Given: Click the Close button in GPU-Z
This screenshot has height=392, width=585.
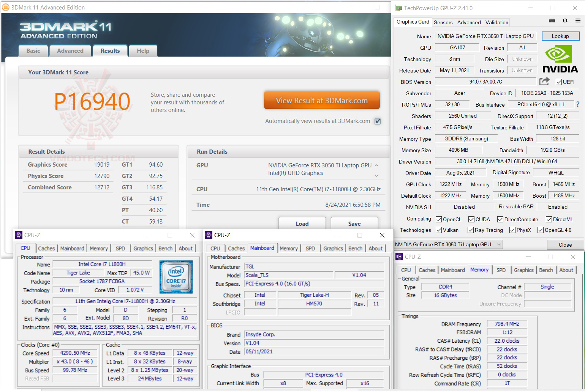Looking at the screenshot, I should (565, 245).
